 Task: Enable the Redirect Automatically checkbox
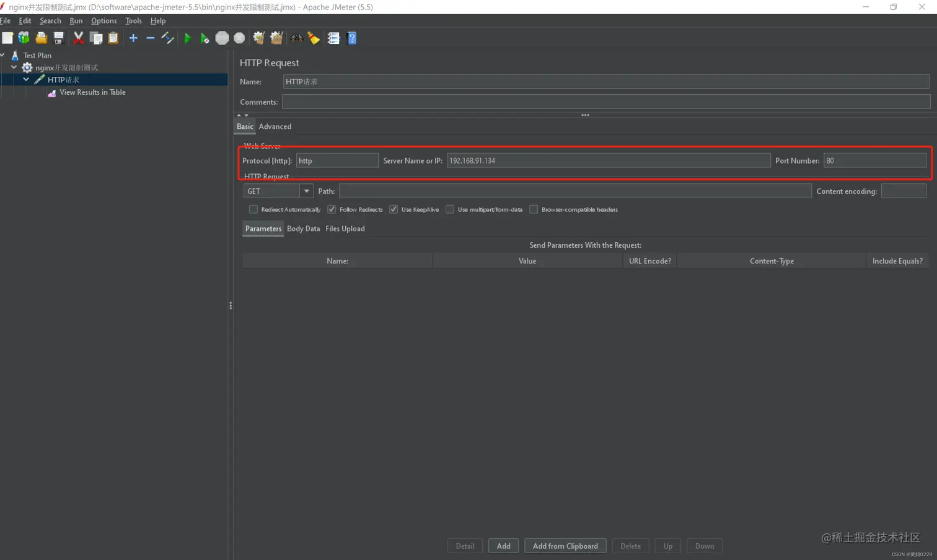click(x=253, y=209)
